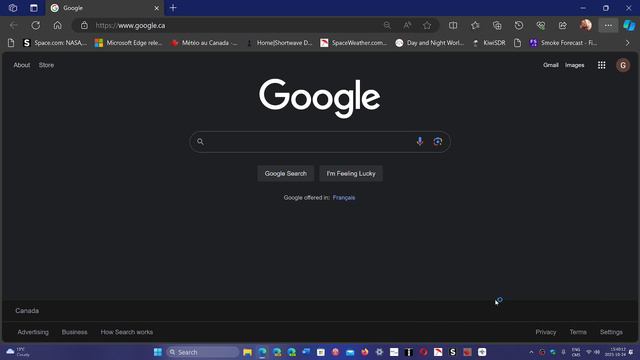View site information lock icon

pos(84,25)
